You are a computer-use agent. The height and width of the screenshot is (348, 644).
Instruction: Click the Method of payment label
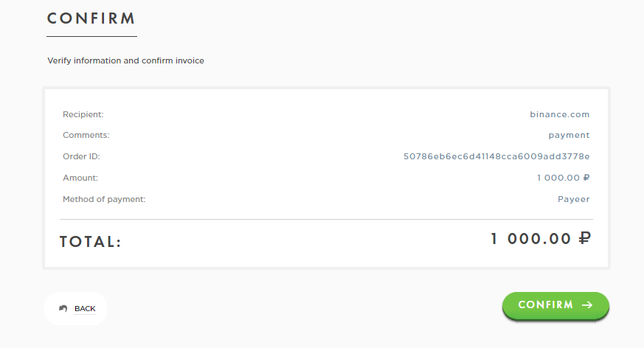pyautogui.click(x=104, y=199)
